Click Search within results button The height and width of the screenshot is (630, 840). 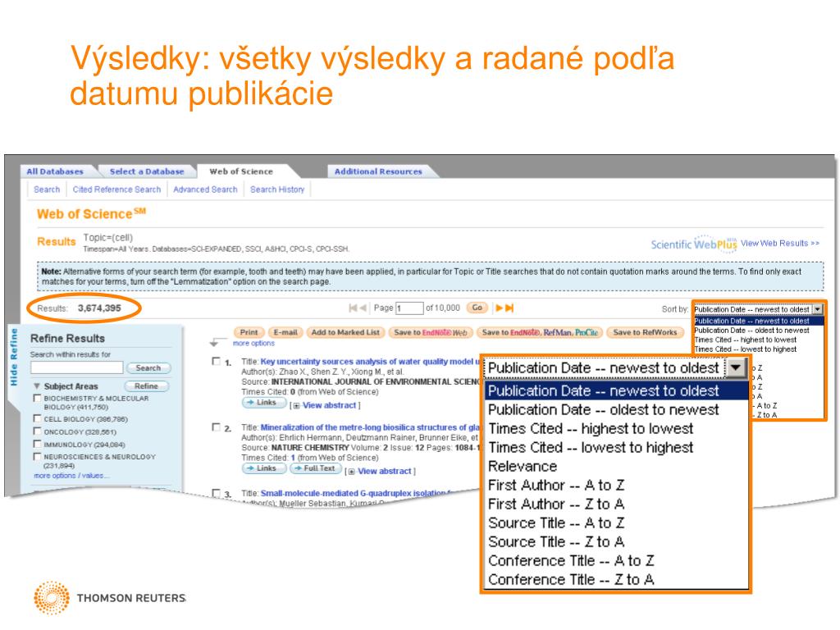tap(148, 368)
